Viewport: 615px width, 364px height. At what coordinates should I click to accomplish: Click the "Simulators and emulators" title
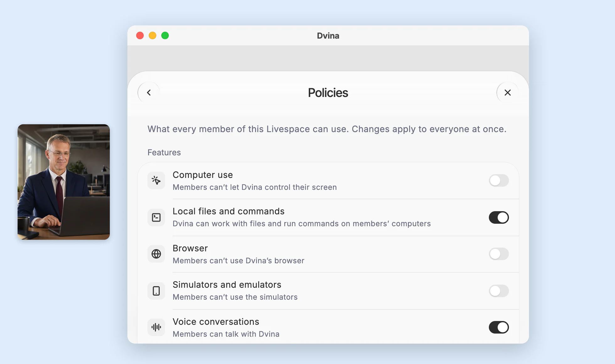[227, 285]
